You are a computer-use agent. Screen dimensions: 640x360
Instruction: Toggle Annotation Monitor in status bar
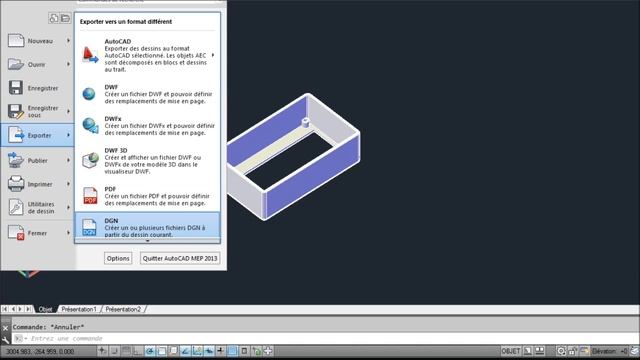point(268,351)
